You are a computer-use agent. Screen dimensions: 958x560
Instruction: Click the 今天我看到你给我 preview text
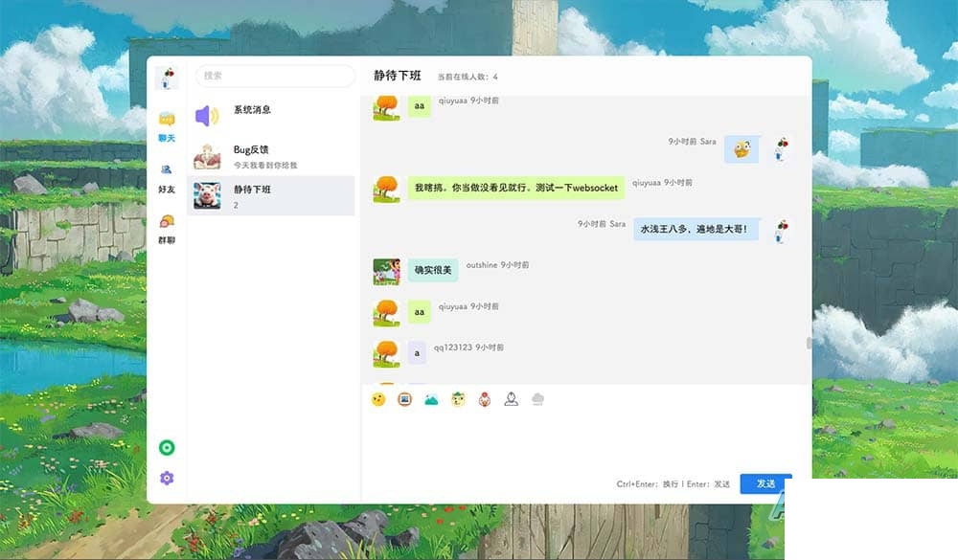coord(265,166)
